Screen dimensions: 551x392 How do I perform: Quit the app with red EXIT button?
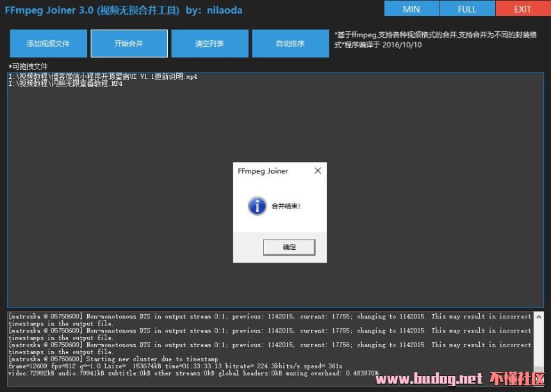click(x=523, y=8)
